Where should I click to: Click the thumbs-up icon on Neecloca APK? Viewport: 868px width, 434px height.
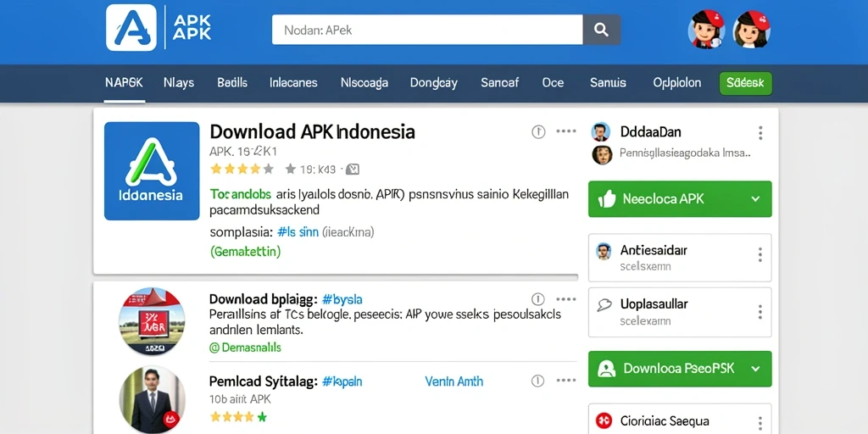607,198
